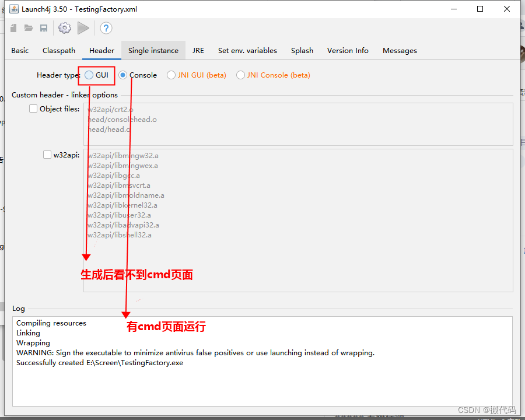
Task: Choose the JNI Console (beta) option
Action: 240,75
